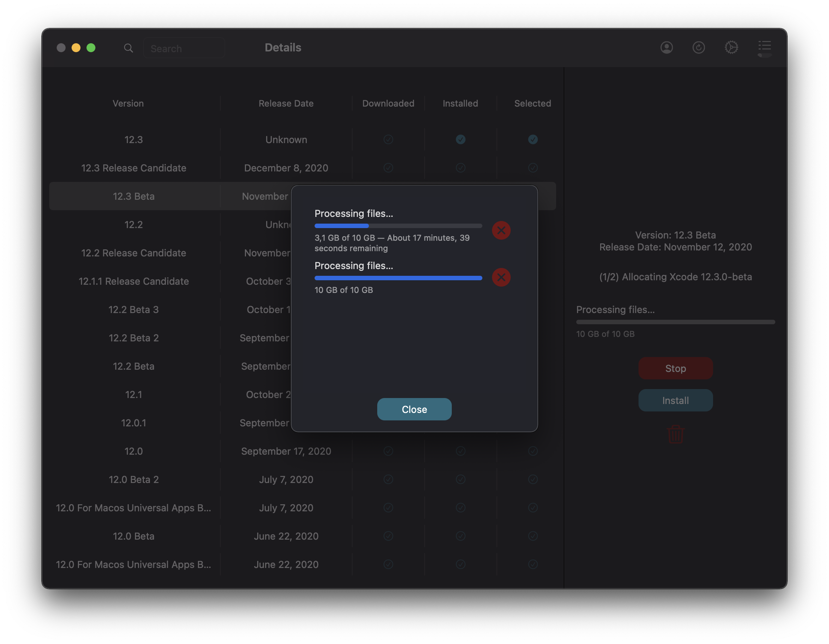829x644 pixels.
Task: Click the refresh versions icon
Action: pos(699,47)
